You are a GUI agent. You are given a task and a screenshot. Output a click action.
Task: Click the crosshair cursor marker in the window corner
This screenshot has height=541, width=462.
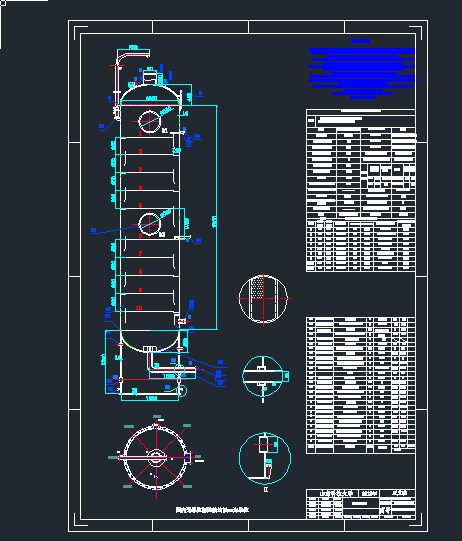coord(2,2)
